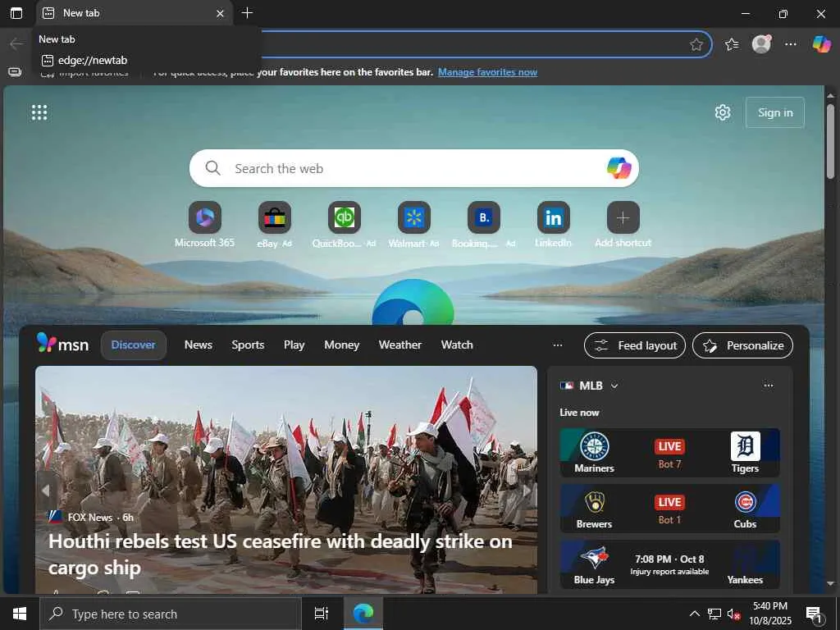Screen dimensions: 840x630
Task: Click the Personalize button
Action: click(742, 345)
